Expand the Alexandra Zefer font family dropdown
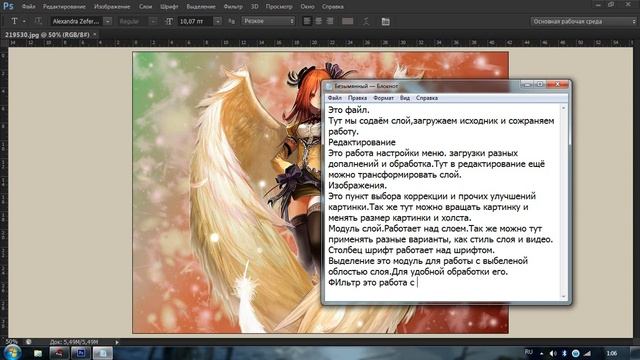This screenshot has width=640, height=360. (x=108, y=21)
